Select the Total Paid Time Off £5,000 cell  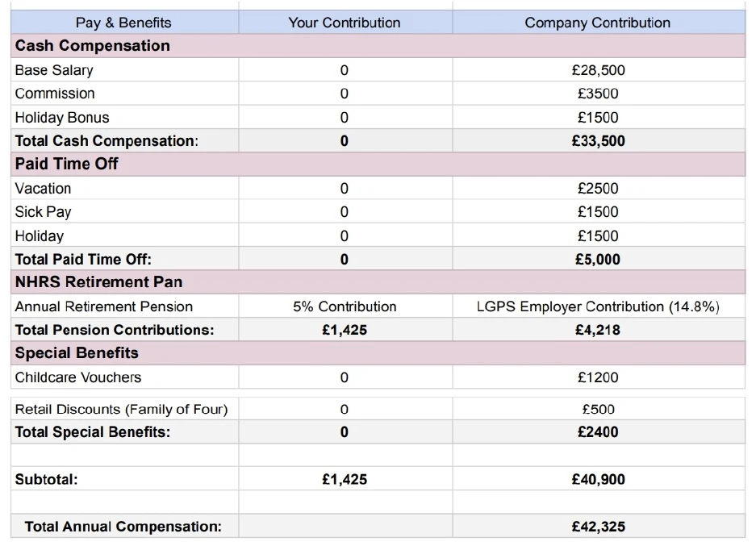coord(599,259)
